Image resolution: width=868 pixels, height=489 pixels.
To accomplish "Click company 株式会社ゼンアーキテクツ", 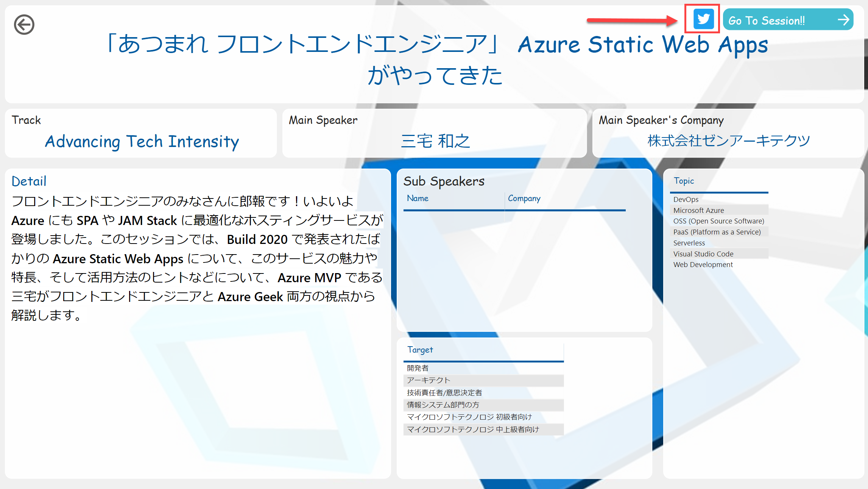I will (x=729, y=141).
